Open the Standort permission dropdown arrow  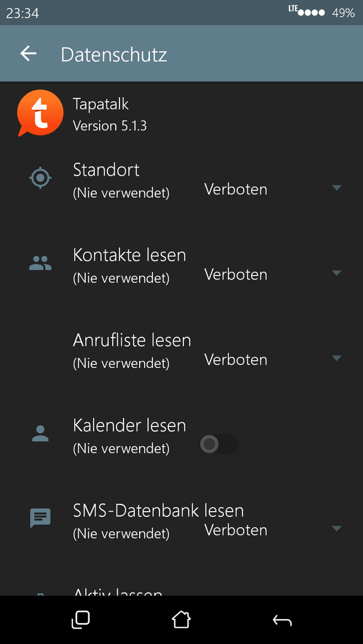tap(337, 188)
